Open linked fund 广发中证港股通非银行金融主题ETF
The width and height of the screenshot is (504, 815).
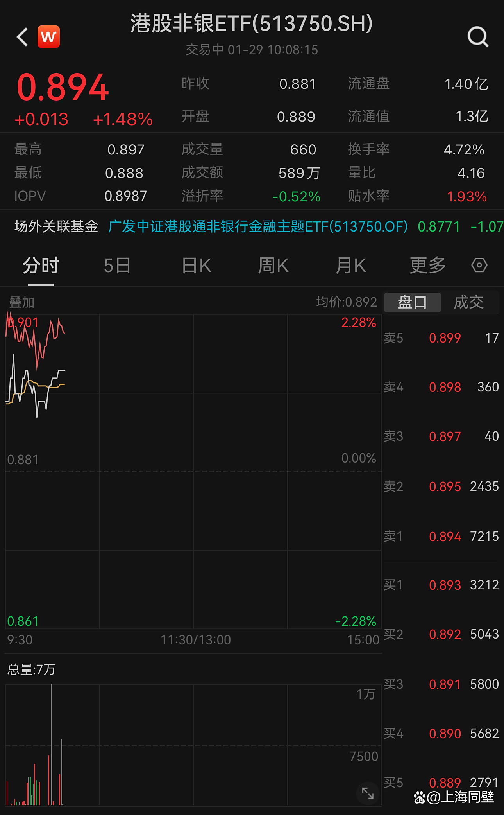point(258,226)
